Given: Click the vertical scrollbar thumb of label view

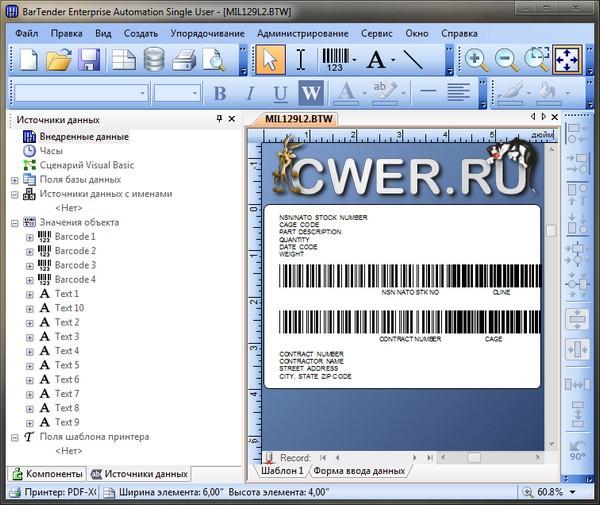Looking at the screenshot, I should (x=551, y=231).
